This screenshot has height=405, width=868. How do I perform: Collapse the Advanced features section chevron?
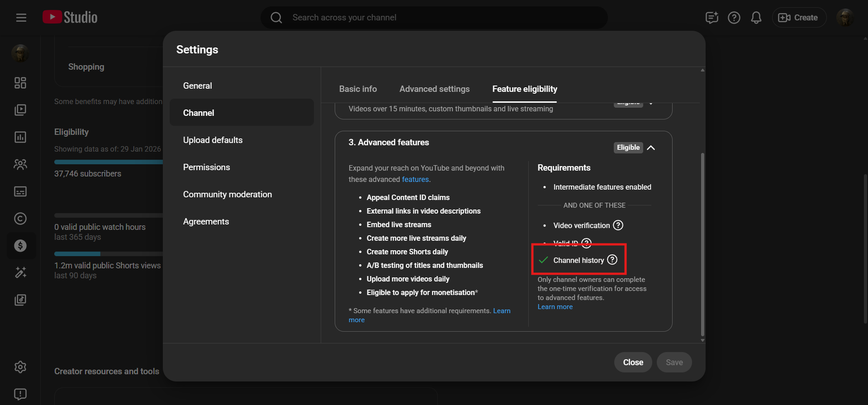[x=651, y=148]
